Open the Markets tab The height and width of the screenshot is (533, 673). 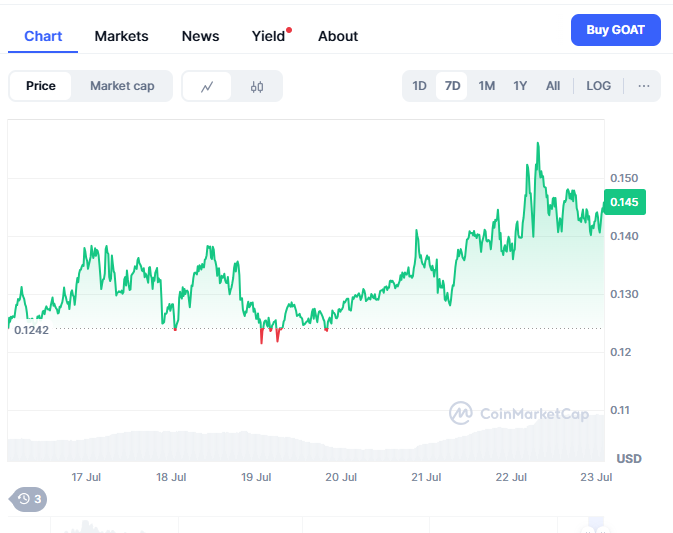click(x=121, y=36)
